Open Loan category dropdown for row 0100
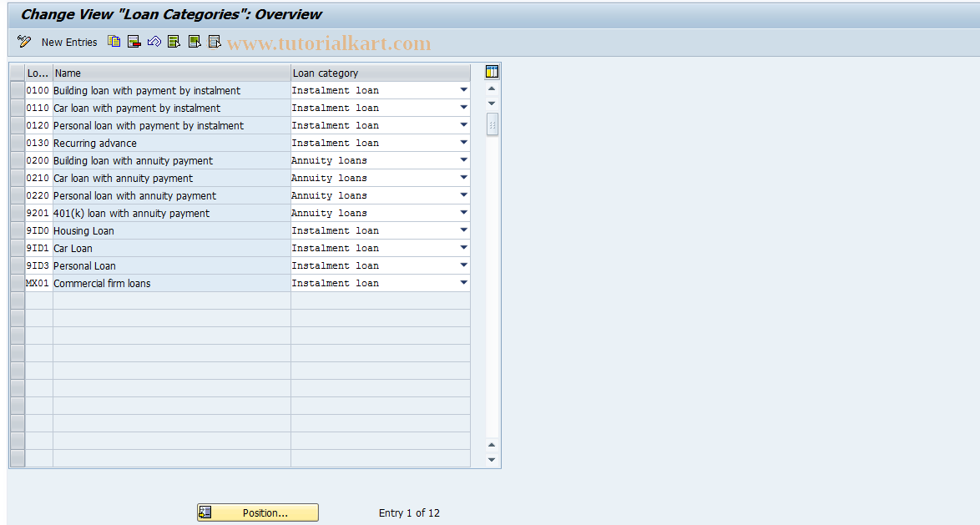 pyautogui.click(x=464, y=90)
